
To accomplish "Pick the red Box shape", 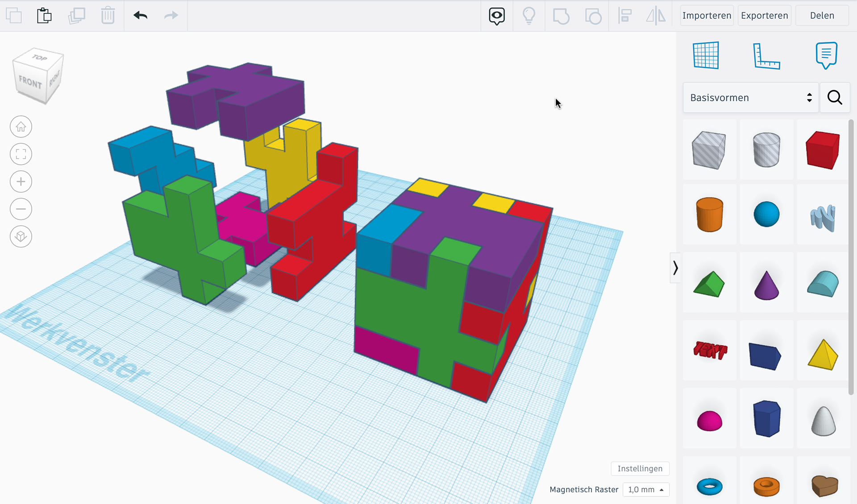I will 823,150.
